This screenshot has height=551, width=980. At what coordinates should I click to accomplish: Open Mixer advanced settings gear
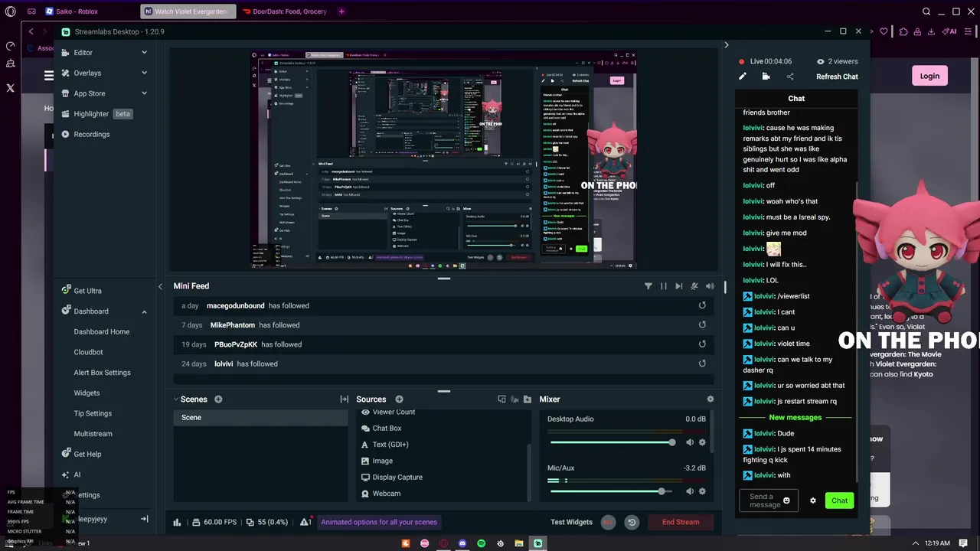pyautogui.click(x=710, y=399)
